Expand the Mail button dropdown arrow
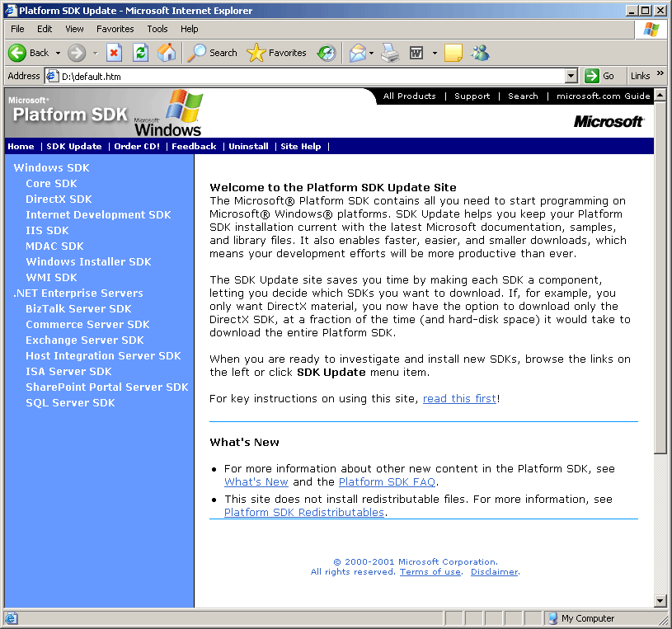672x629 pixels. point(371,53)
